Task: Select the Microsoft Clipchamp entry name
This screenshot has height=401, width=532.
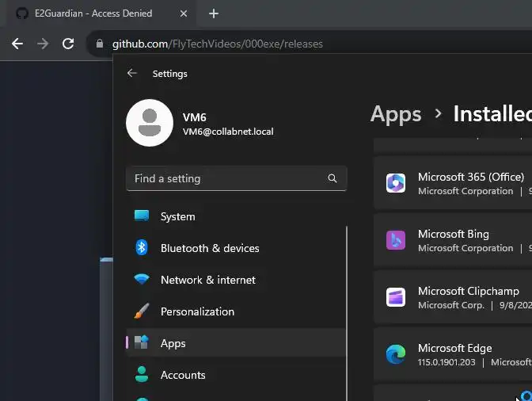Action: pos(468,291)
